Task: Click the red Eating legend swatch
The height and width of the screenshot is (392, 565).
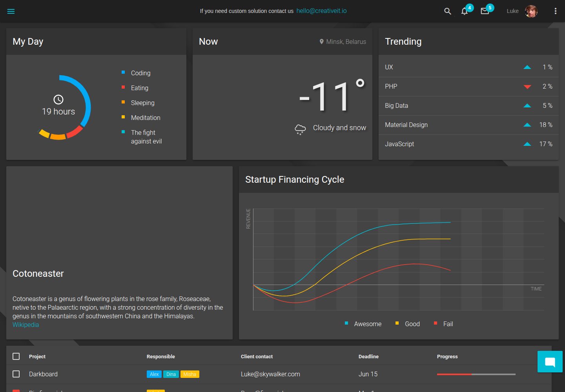Action: click(x=123, y=87)
